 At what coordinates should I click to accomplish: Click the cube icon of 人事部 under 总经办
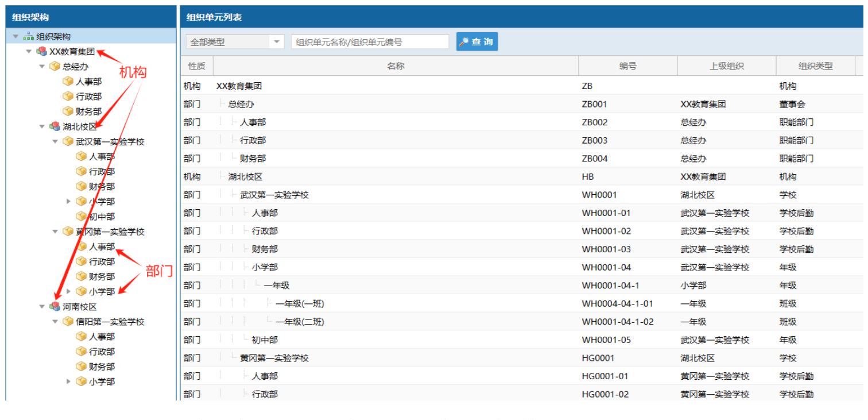tap(68, 81)
